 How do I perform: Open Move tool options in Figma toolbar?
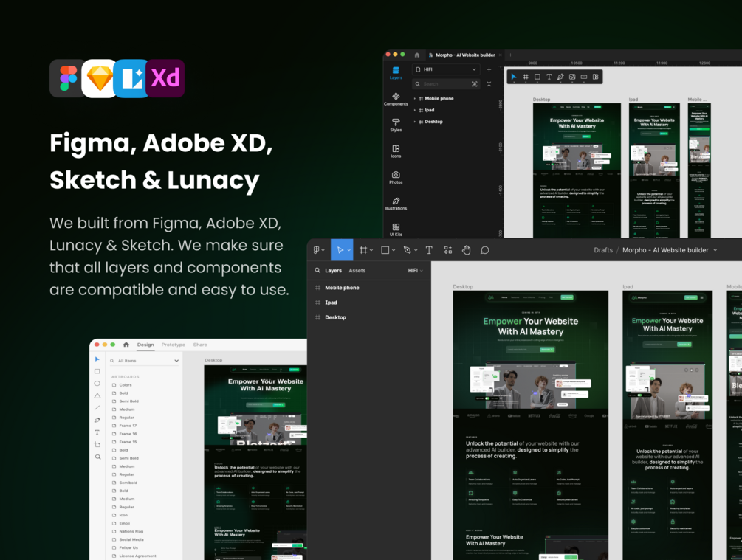[x=349, y=250]
